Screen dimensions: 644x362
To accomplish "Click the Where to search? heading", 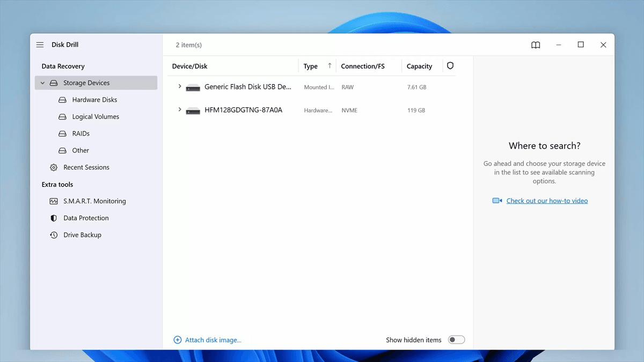I will point(544,146).
